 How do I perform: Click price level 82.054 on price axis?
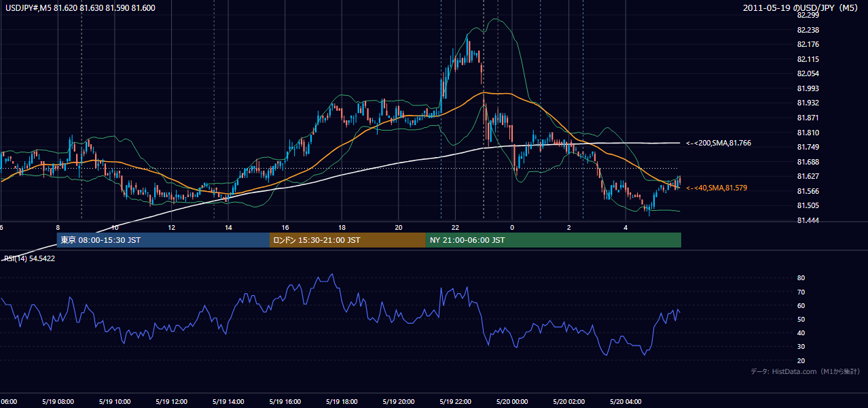[808, 73]
